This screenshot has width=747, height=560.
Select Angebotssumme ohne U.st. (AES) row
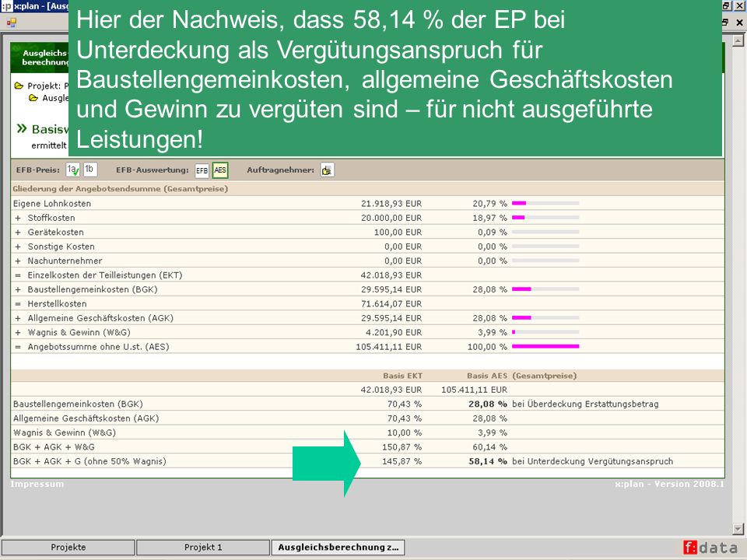(367, 347)
